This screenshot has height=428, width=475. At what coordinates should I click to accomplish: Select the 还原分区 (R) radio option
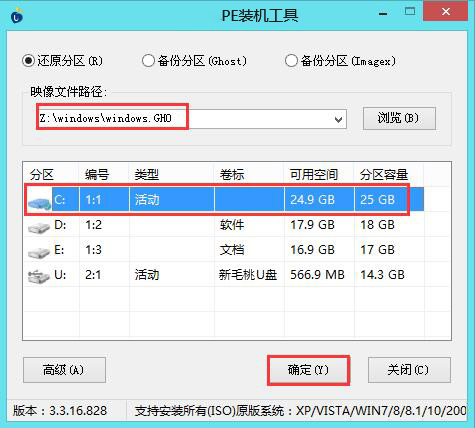click(62, 61)
